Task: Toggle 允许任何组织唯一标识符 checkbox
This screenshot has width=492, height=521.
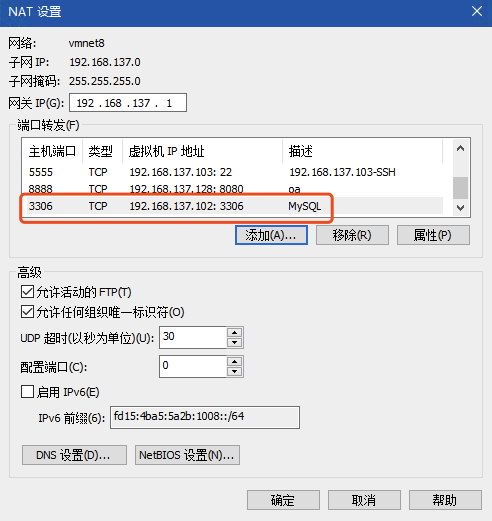Action: [27, 312]
